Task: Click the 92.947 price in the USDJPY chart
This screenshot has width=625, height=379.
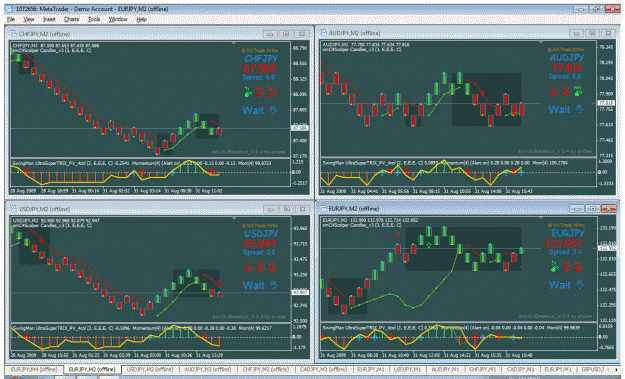Action: 259,244
